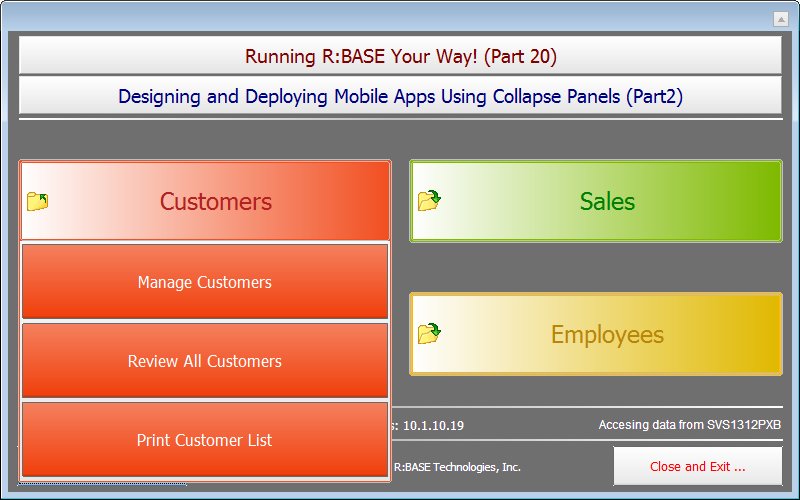Click empty gray space between Sales and Employees
This screenshot has width=800, height=500.
pos(596,267)
